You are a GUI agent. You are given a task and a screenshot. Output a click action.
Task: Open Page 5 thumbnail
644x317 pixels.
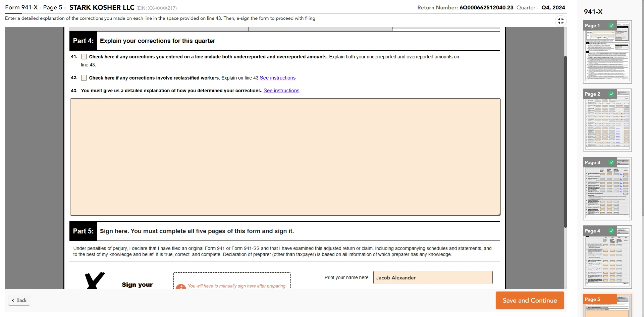[x=607, y=305]
